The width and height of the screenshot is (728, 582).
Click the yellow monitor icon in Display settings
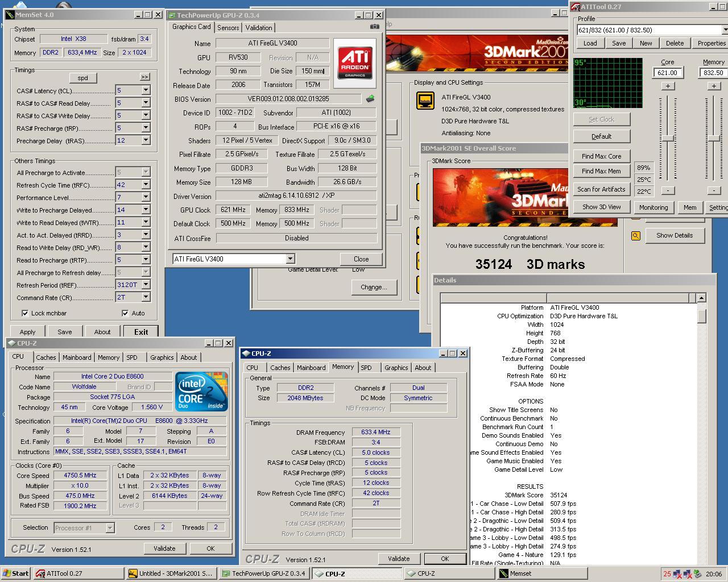425,101
